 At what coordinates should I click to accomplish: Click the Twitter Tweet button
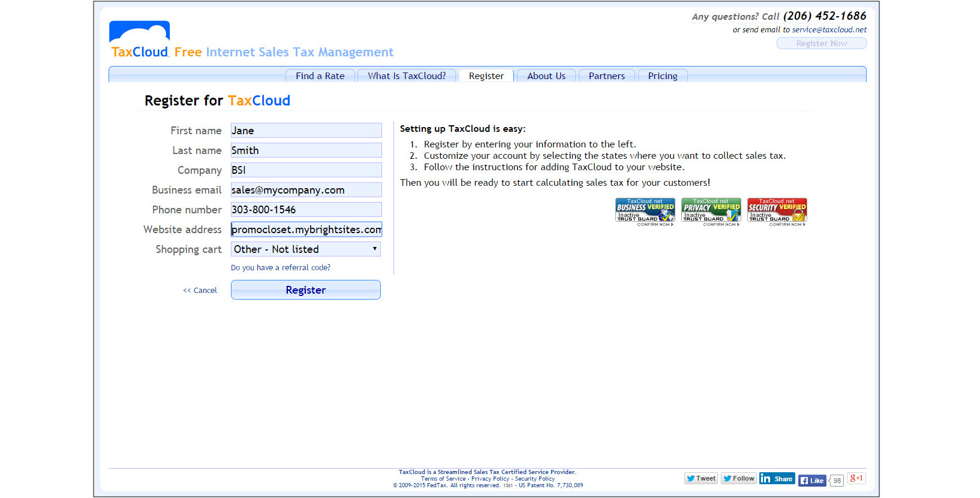click(x=701, y=478)
